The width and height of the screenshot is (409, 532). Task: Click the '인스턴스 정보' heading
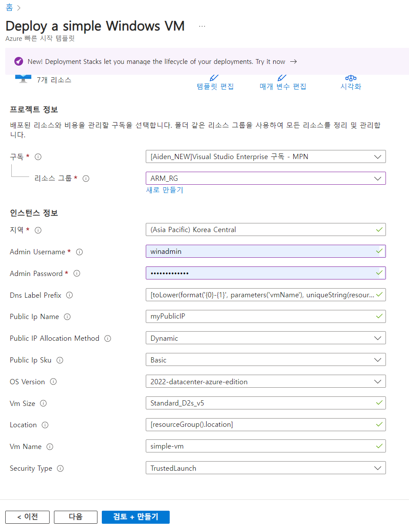pos(34,213)
